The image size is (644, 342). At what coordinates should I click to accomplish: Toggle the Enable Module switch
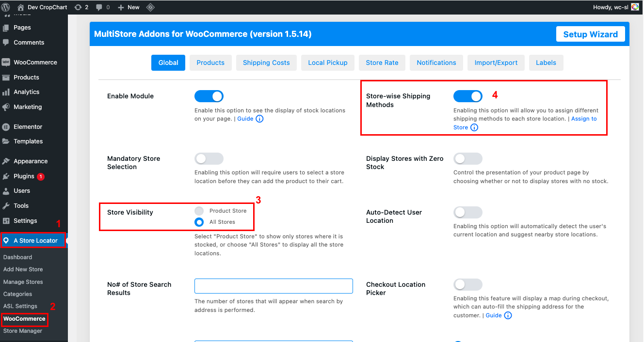point(209,96)
